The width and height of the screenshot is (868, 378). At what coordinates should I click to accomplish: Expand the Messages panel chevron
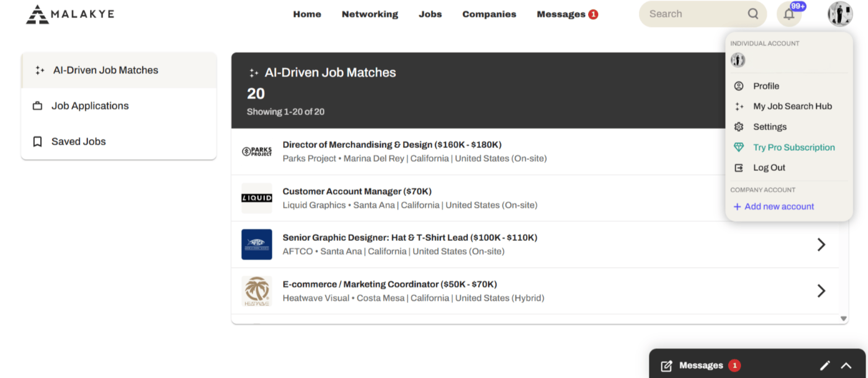[x=846, y=366]
